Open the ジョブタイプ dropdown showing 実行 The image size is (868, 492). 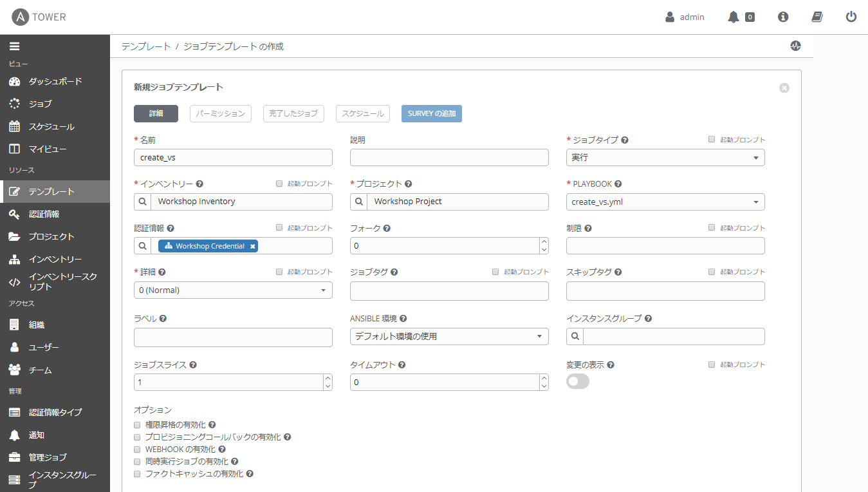[665, 158]
